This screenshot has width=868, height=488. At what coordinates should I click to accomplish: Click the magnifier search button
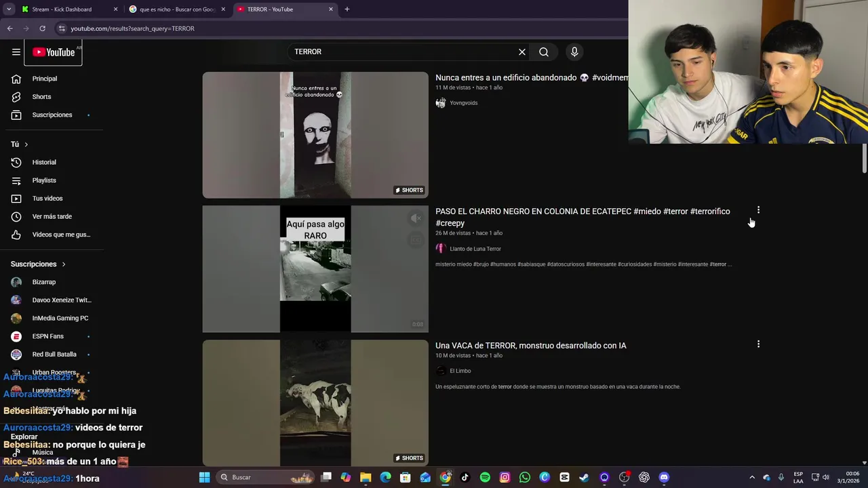point(544,52)
